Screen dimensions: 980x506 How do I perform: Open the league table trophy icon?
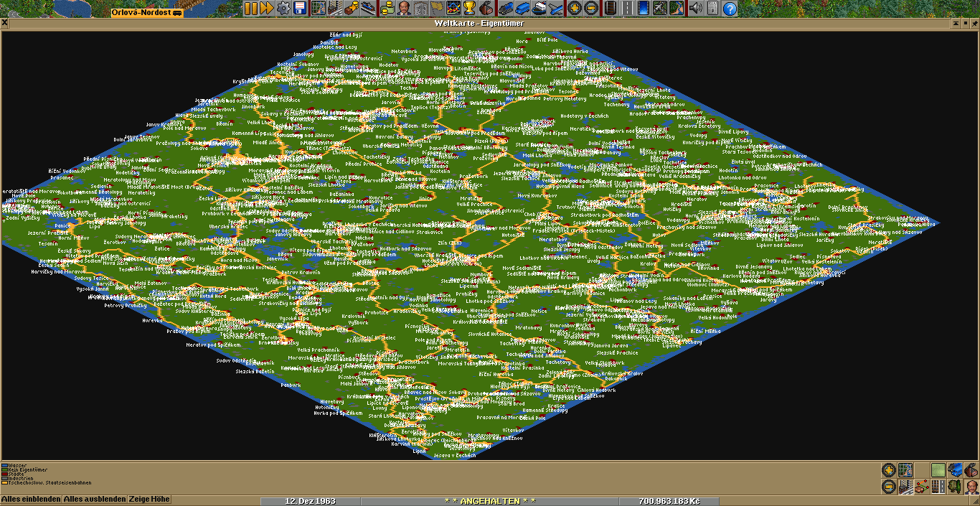470,9
